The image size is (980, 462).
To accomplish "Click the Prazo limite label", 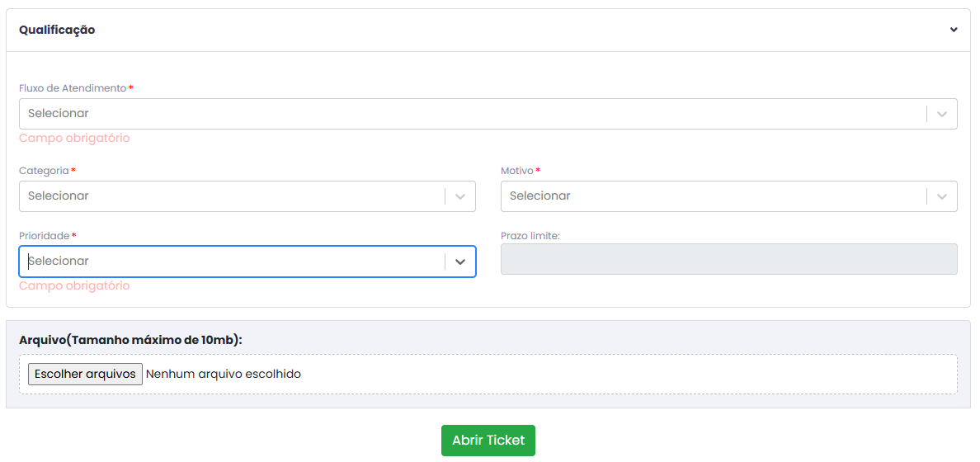I will (x=530, y=236).
